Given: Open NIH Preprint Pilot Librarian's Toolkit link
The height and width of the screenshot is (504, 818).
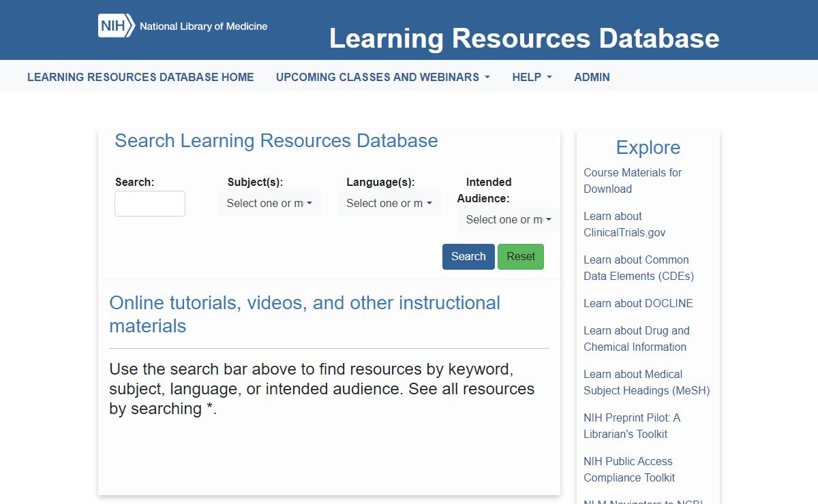Looking at the screenshot, I should [632, 426].
